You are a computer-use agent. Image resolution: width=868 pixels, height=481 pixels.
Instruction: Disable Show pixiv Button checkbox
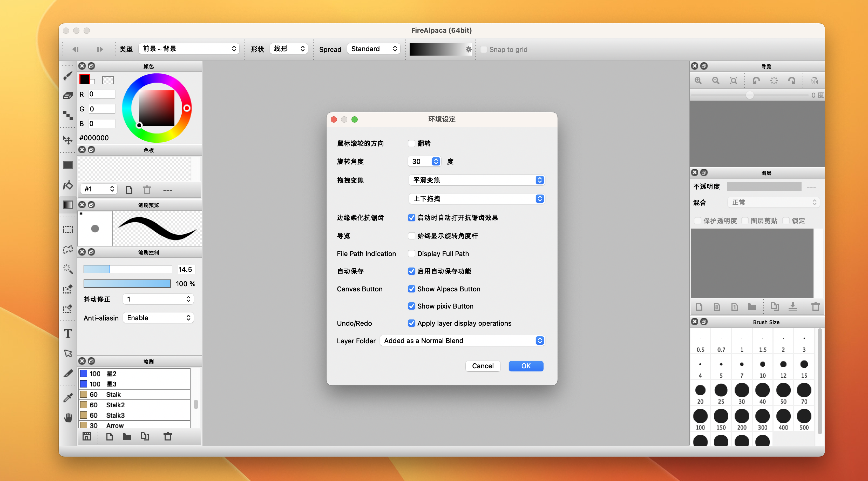coord(411,306)
